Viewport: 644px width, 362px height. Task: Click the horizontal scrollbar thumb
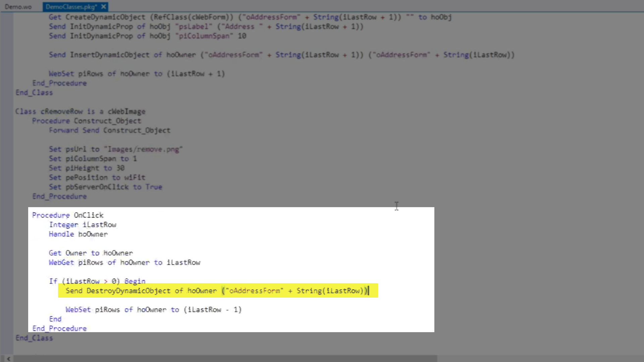tap(225, 359)
